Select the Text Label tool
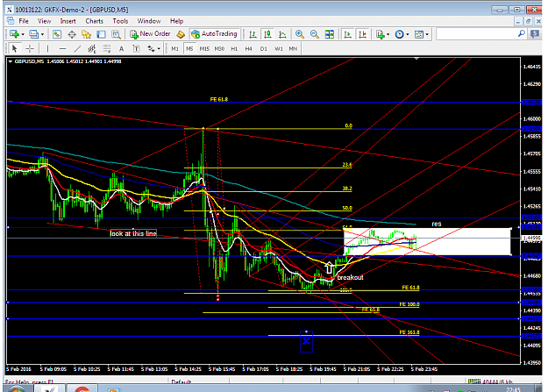 136,48
